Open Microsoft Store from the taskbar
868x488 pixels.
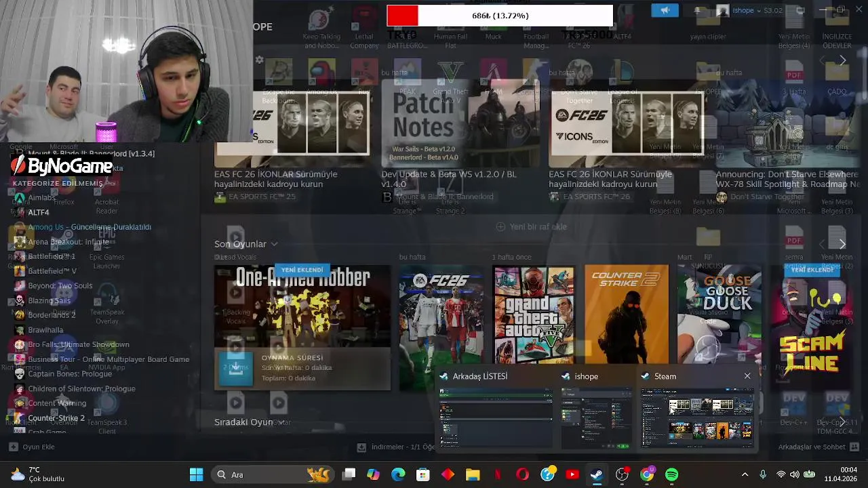click(422, 474)
